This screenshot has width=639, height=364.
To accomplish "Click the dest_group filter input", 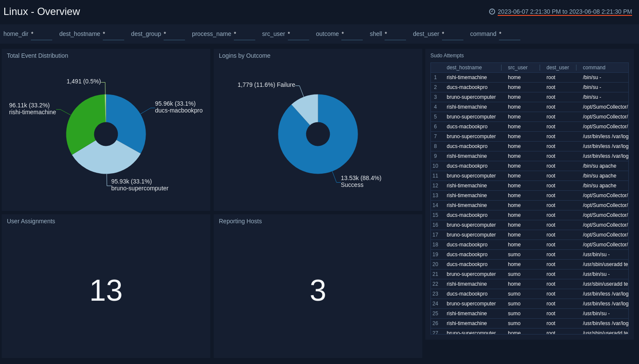I will [174, 36].
